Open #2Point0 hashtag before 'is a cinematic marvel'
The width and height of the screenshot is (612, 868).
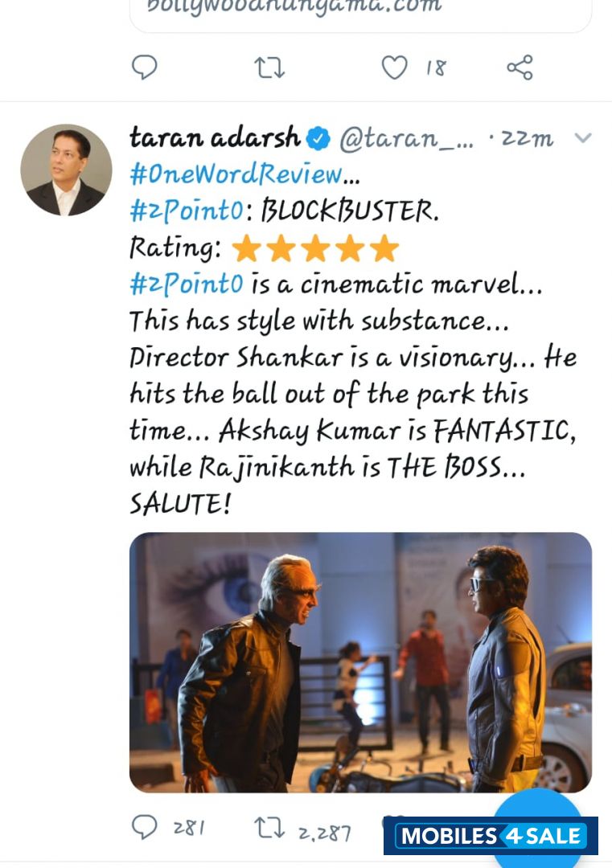tap(186, 285)
